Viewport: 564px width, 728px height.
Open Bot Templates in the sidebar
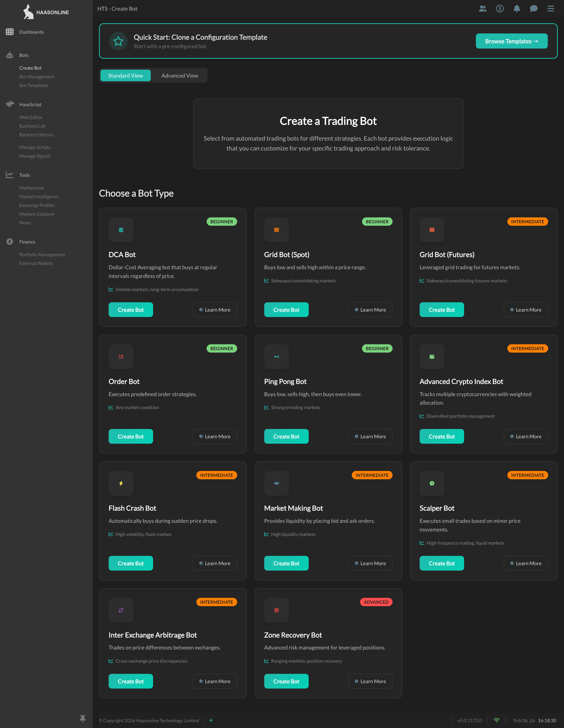34,85
